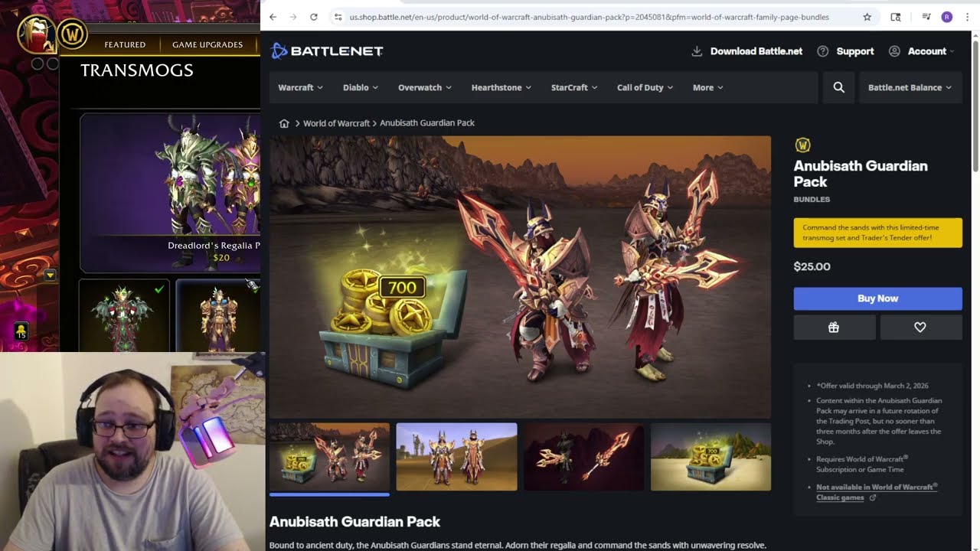980x551 pixels.
Task: Open the World of Warcraft breadcrumb
Action: click(x=336, y=123)
